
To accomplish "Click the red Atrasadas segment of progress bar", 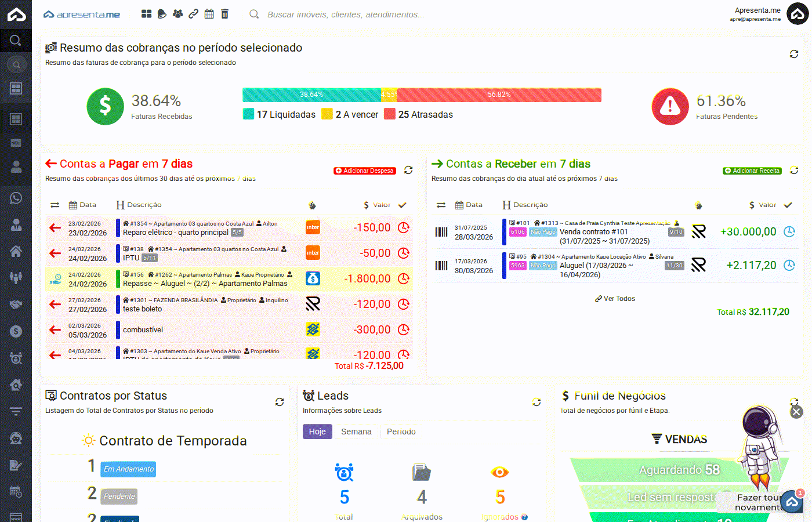I will (x=499, y=95).
